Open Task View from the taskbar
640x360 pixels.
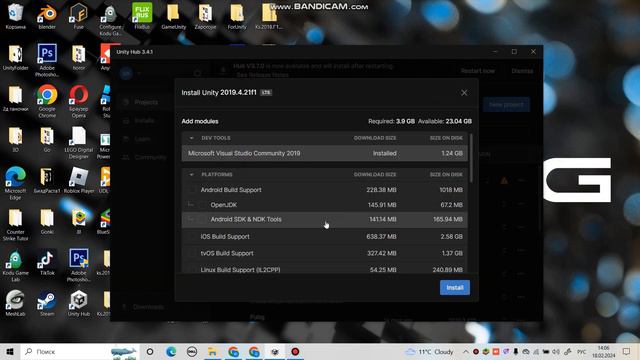click(150, 351)
